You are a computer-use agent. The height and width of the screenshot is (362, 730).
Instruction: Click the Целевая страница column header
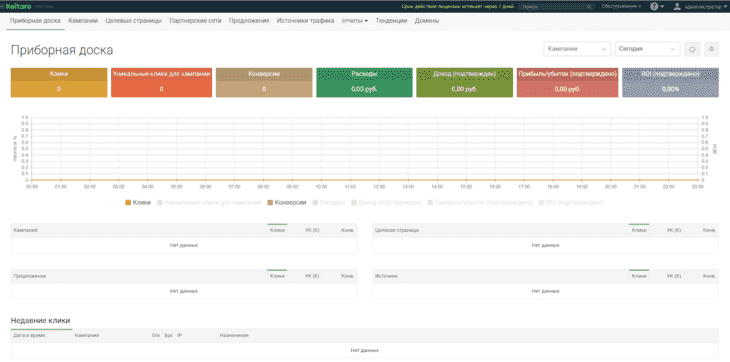pos(397,230)
